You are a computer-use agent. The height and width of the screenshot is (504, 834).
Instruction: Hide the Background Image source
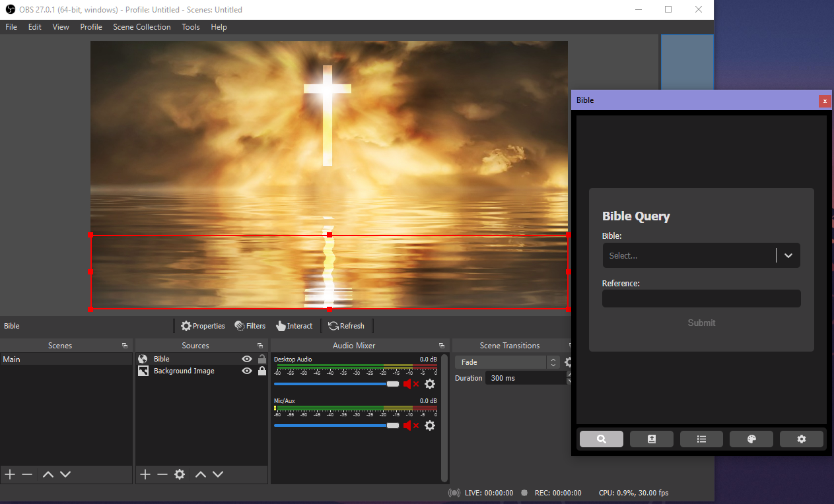click(x=246, y=371)
